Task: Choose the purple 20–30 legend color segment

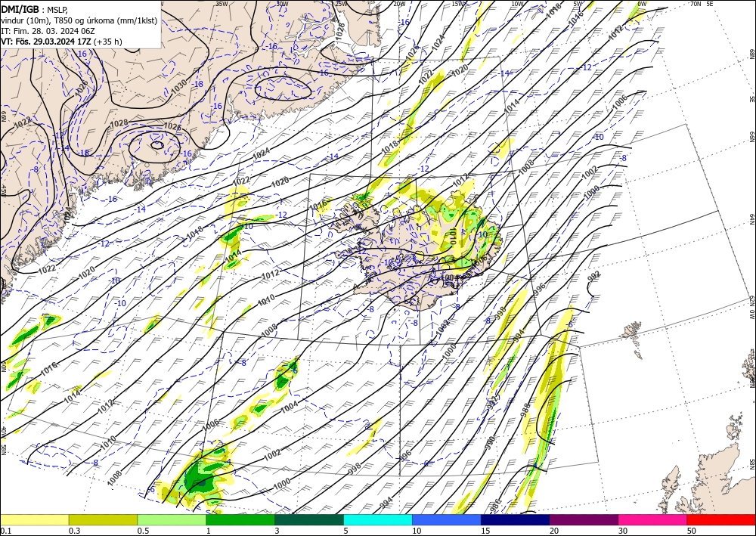Action: tap(584, 519)
